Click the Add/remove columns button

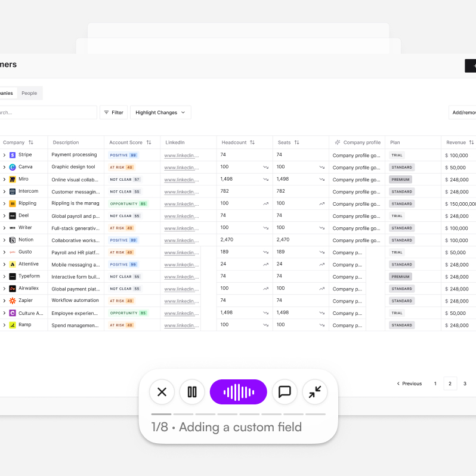[x=462, y=112]
